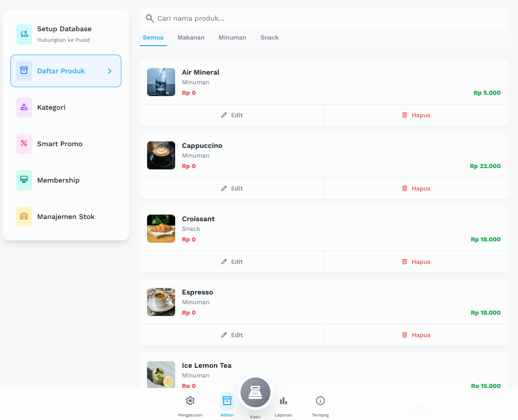The height and width of the screenshot is (420, 518).
Task: Open the Membership menu item
Action: point(66,180)
